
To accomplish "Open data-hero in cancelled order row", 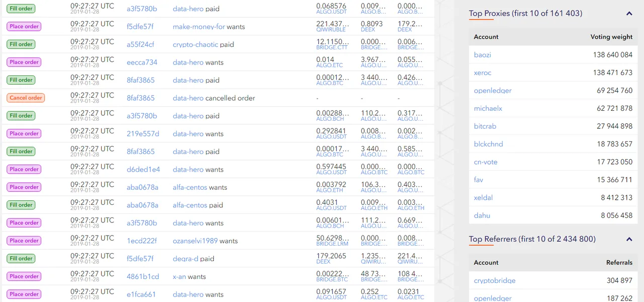I will click(x=188, y=98).
